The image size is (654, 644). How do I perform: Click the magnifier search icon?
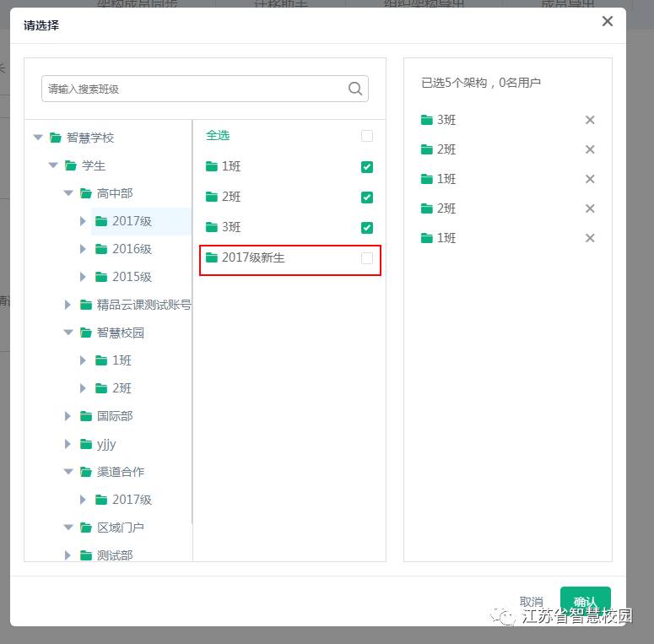point(355,89)
